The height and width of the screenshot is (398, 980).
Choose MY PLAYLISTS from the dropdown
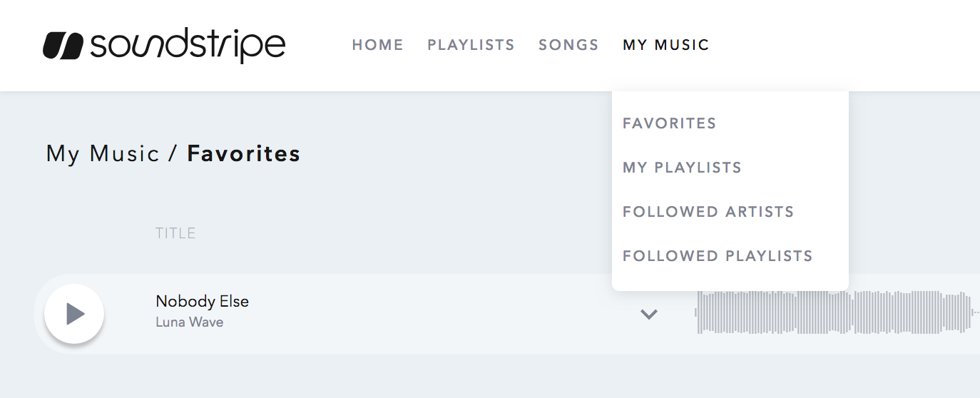coord(682,168)
